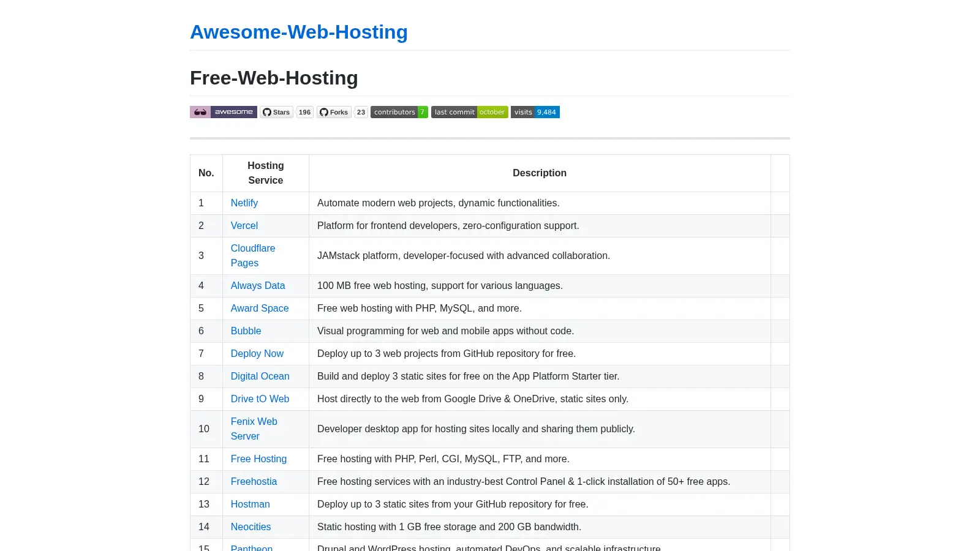Visit the Neocities link

(x=251, y=527)
